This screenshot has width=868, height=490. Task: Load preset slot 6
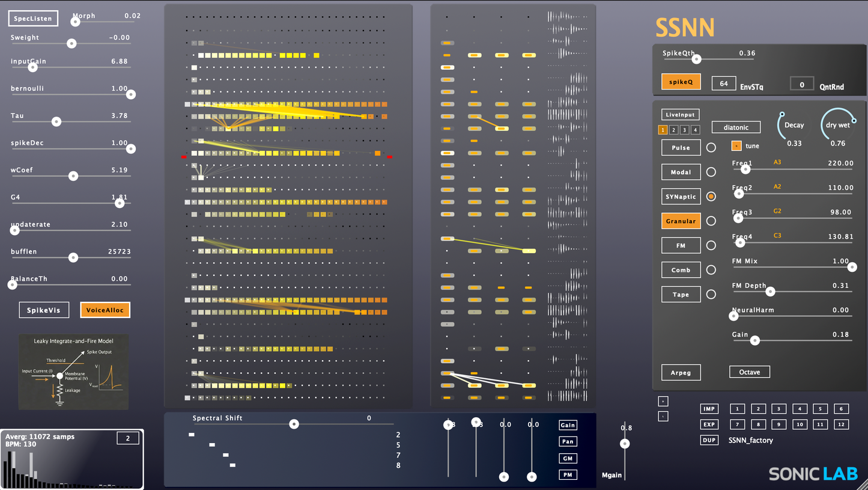(x=841, y=409)
